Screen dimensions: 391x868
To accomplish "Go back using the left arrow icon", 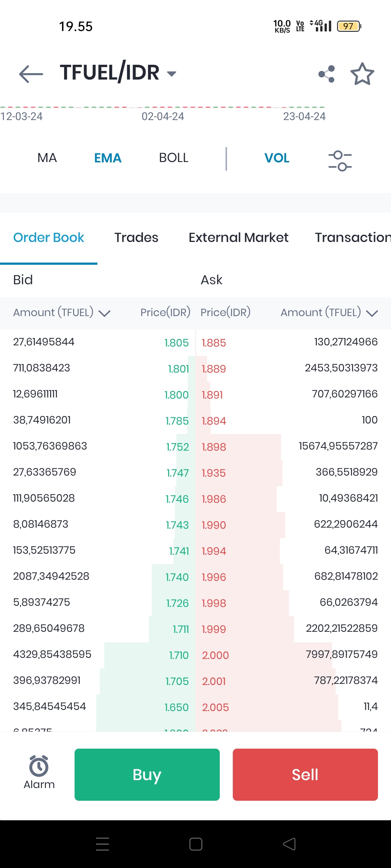I will (31, 74).
